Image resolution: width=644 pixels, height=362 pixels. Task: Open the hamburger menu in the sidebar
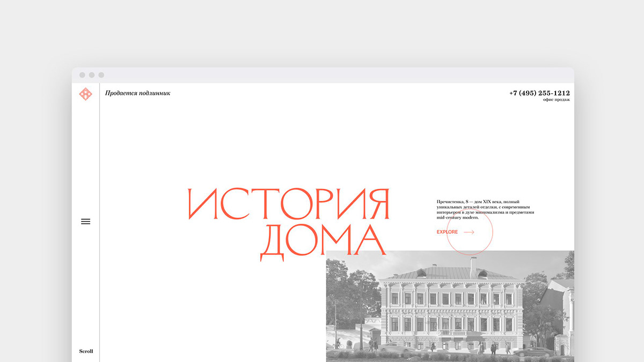[85, 221]
